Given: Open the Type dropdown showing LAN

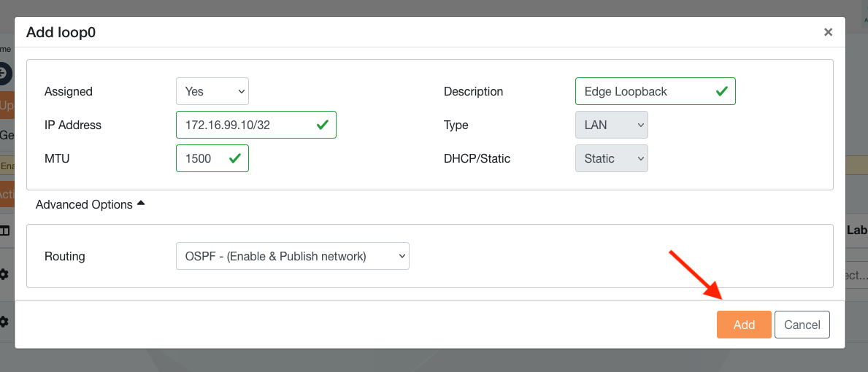Looking at the screenshot, I should [x=611, y=125].
